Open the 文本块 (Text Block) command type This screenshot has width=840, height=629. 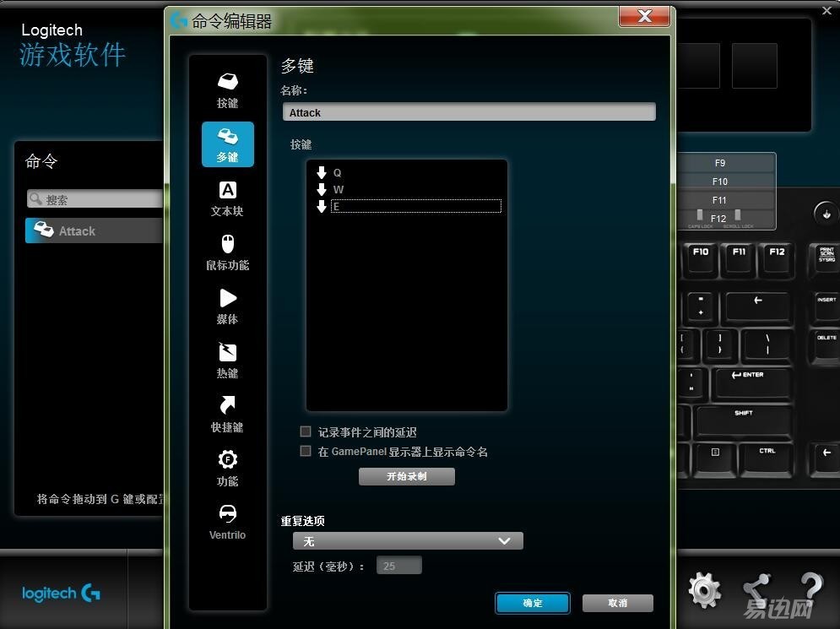(x=226, y=198)
